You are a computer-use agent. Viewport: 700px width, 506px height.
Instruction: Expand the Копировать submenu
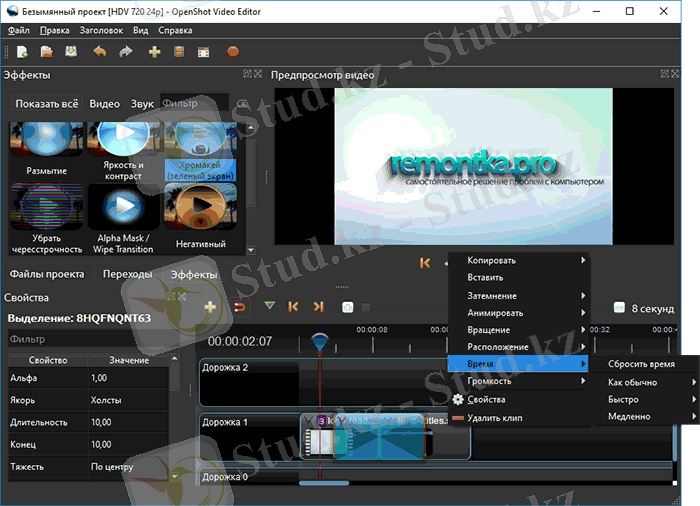coord(518,261)
